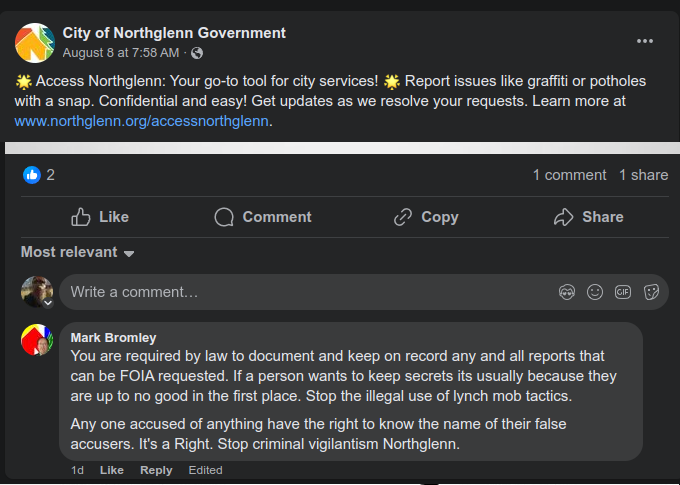Copy the post link with Copy button
The height and width of the screenshot is (485, 680).
pyautogui.click(x=426, y=217)
